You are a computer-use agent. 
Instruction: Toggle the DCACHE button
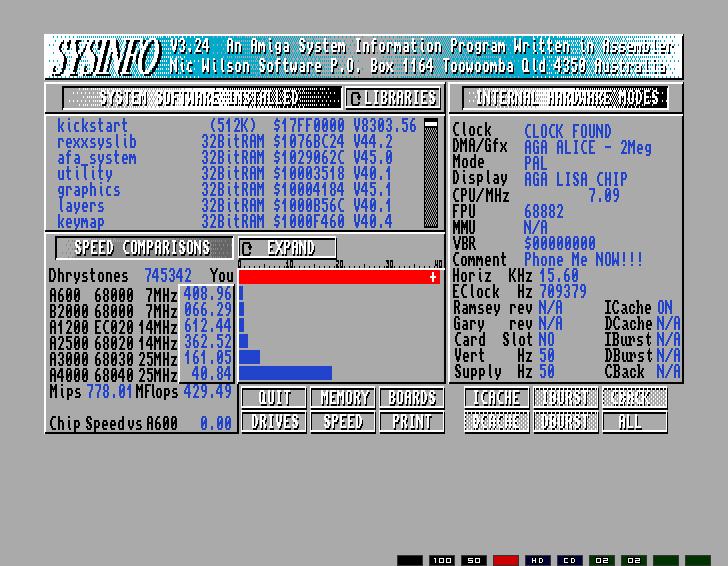[x=496, y=422]
